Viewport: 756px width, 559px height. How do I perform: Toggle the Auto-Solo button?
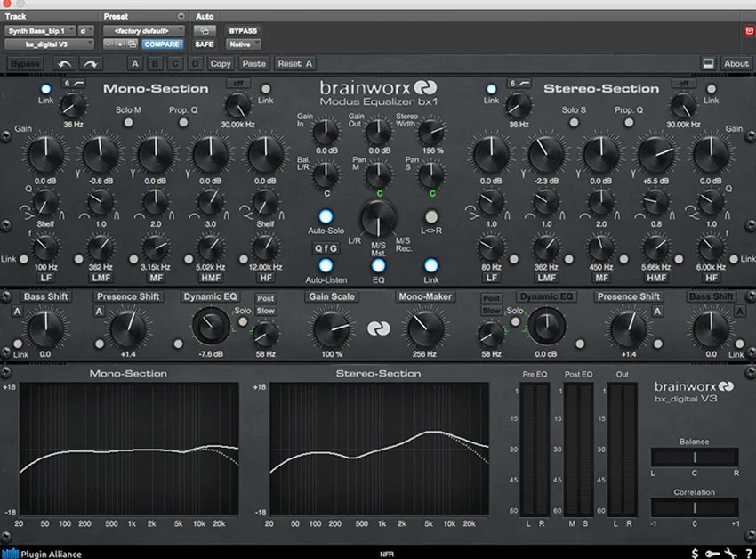[326, 215]
